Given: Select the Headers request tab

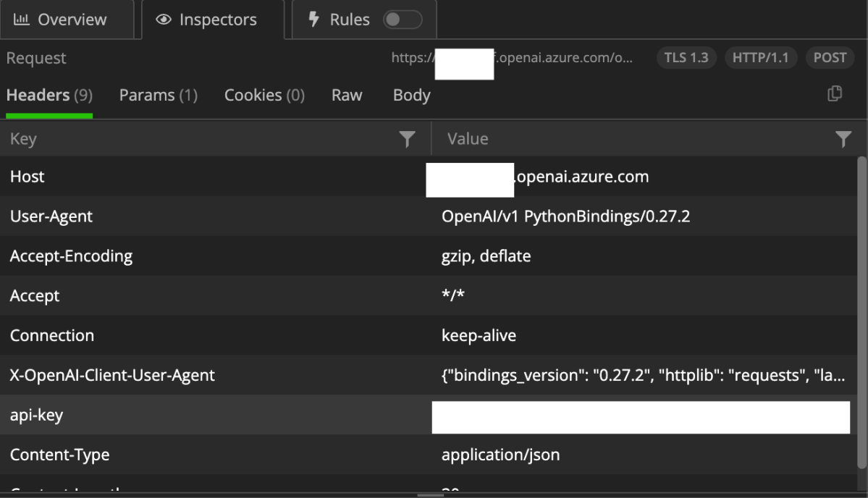Looking at the screenshot, I should click(49, 96).
